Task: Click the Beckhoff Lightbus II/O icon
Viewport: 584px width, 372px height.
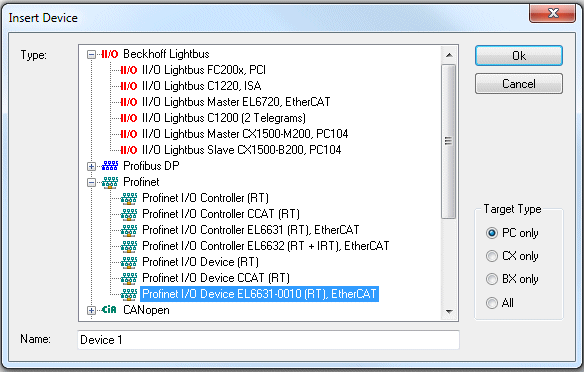Action: click(x=110, y=54)
